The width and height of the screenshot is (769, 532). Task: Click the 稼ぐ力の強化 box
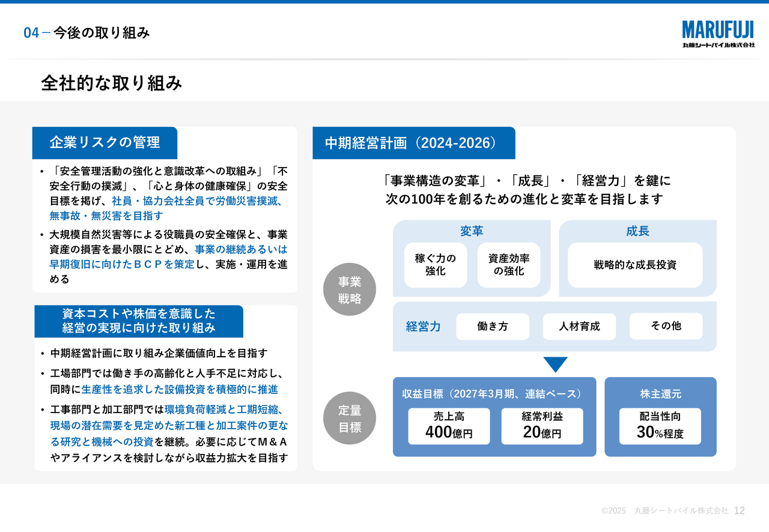point(436,265)
